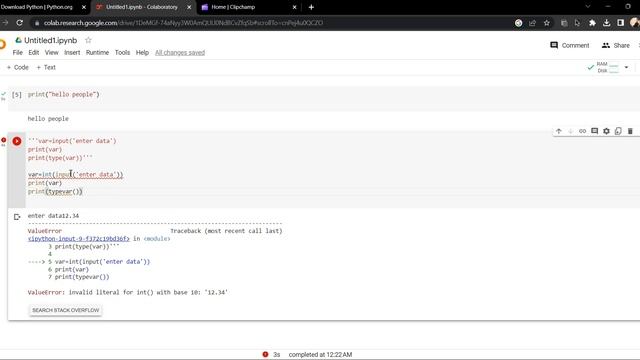640x360 pixels.
Task: Move cell down using the down arrow icon
Action: 571,131
